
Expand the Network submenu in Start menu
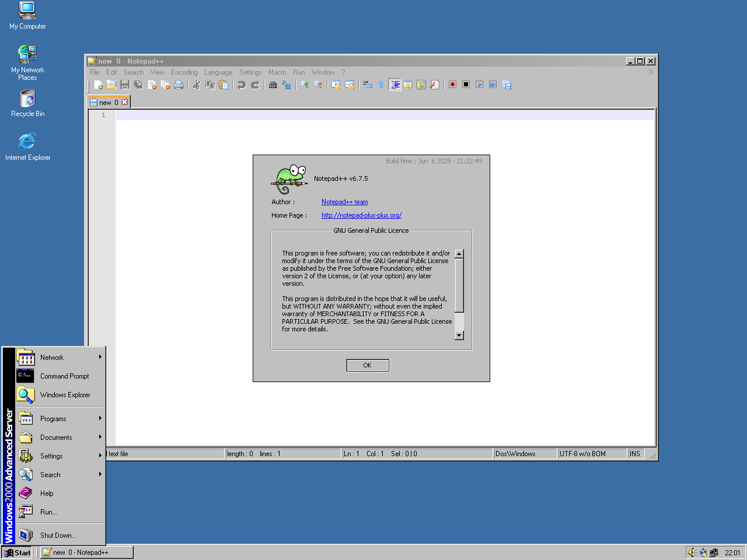pos(60,358)
